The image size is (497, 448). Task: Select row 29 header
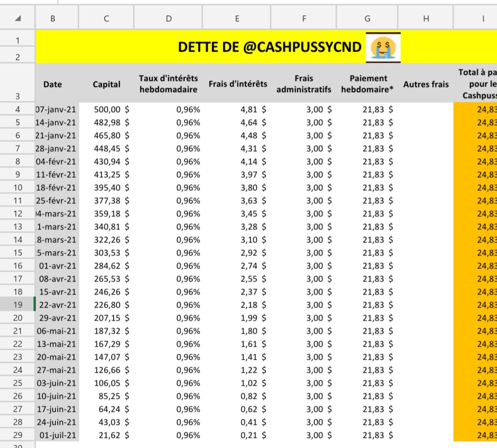pos(17,435)
